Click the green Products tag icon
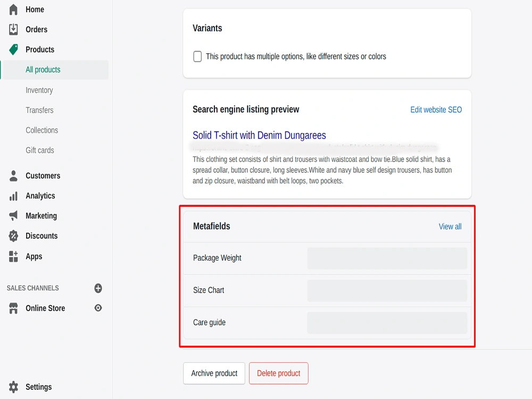Screen dimensions: 532x399 13,49
